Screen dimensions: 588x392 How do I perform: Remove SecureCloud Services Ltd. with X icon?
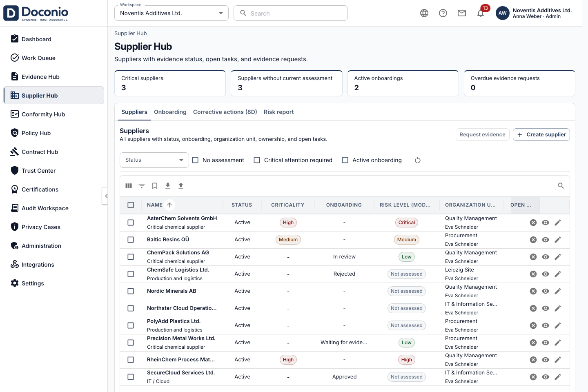(x=533, y=377)
